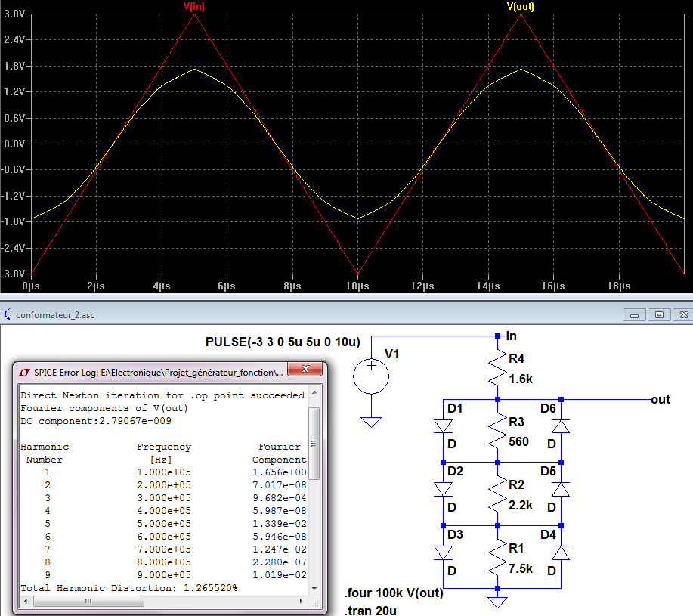693x616 pixels.
Task: Click the conformateur_2.asc window icon
Action: pos(7,315)
